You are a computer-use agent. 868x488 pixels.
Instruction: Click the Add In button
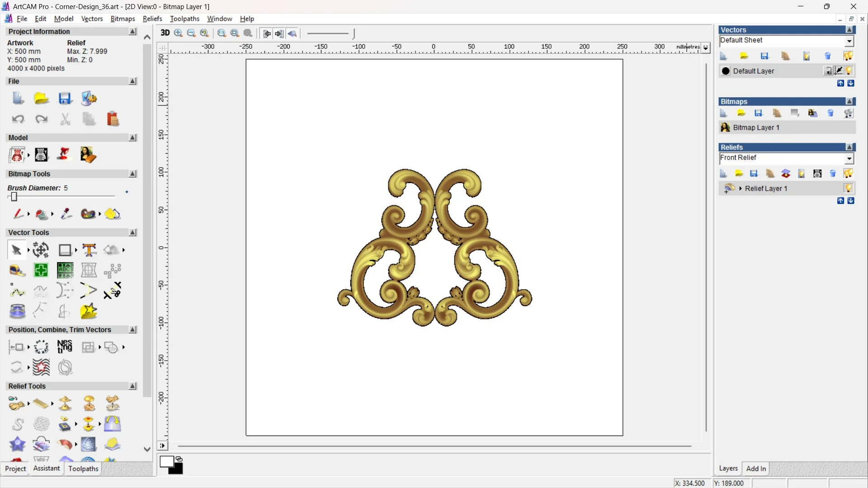tap(756, 469)
